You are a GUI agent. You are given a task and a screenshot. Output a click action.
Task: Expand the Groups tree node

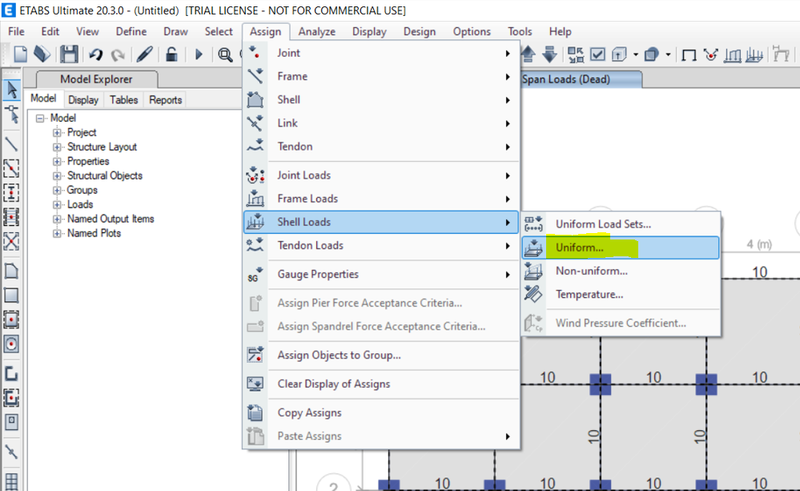[57, 190]
